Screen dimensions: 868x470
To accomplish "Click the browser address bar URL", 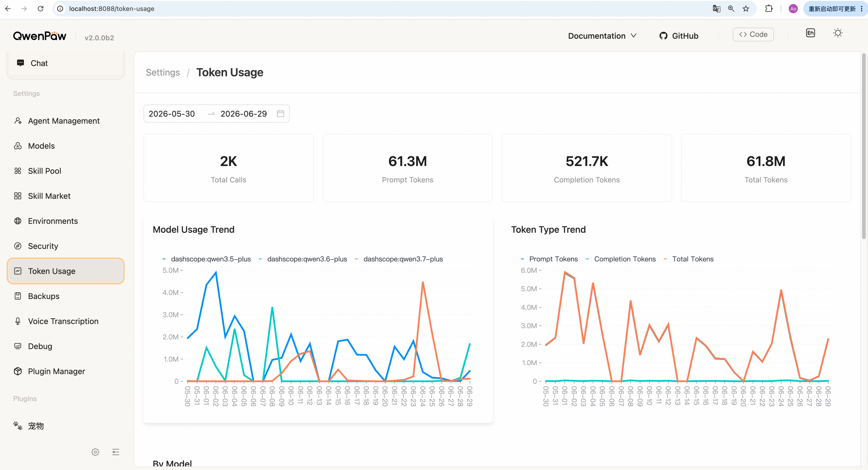I will point(112,8).
